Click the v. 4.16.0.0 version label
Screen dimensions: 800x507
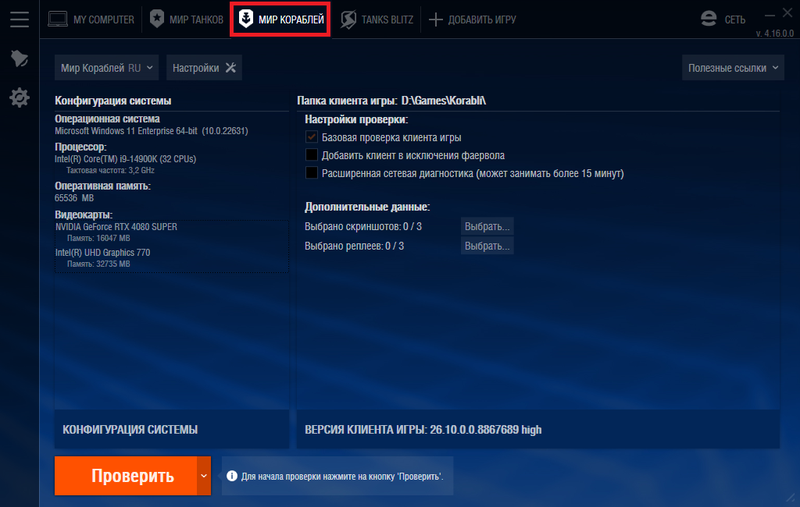774,34
